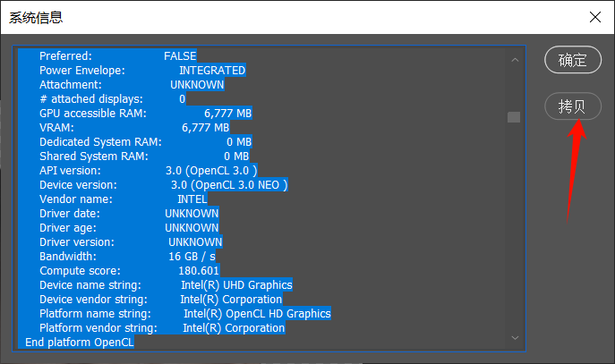Click the 'API version' text line
615x364 pixels.
[x=148, y=170]
